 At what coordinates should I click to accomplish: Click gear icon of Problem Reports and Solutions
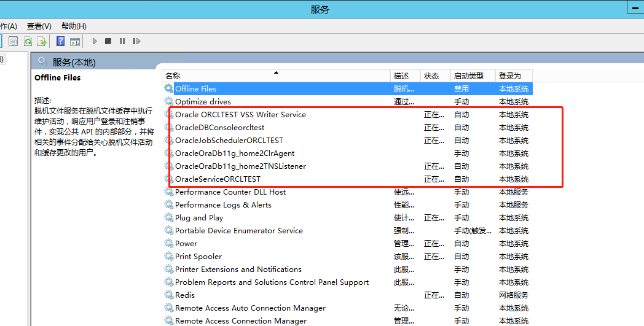click(168, 282)
